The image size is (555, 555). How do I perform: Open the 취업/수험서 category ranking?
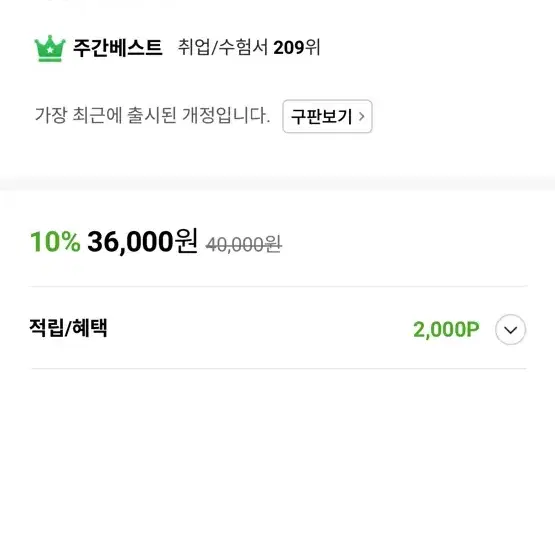(x=223, y=47)
